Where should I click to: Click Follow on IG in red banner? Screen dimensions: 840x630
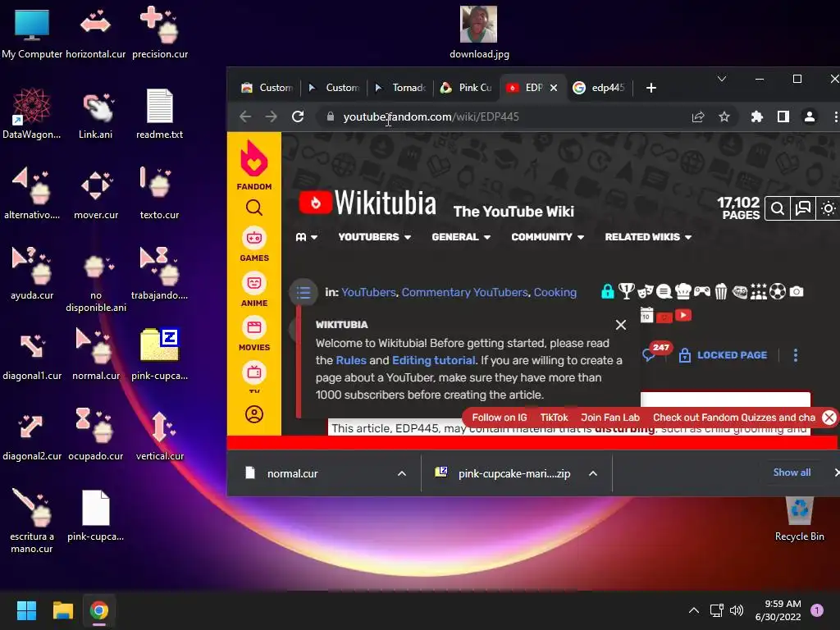(500, 418)
